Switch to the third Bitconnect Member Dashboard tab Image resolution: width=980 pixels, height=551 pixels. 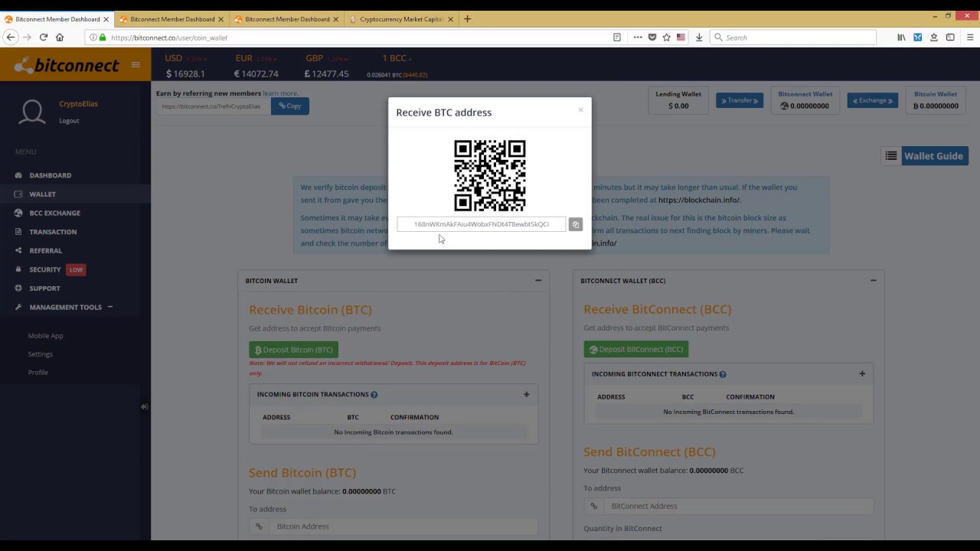point(287,18)
